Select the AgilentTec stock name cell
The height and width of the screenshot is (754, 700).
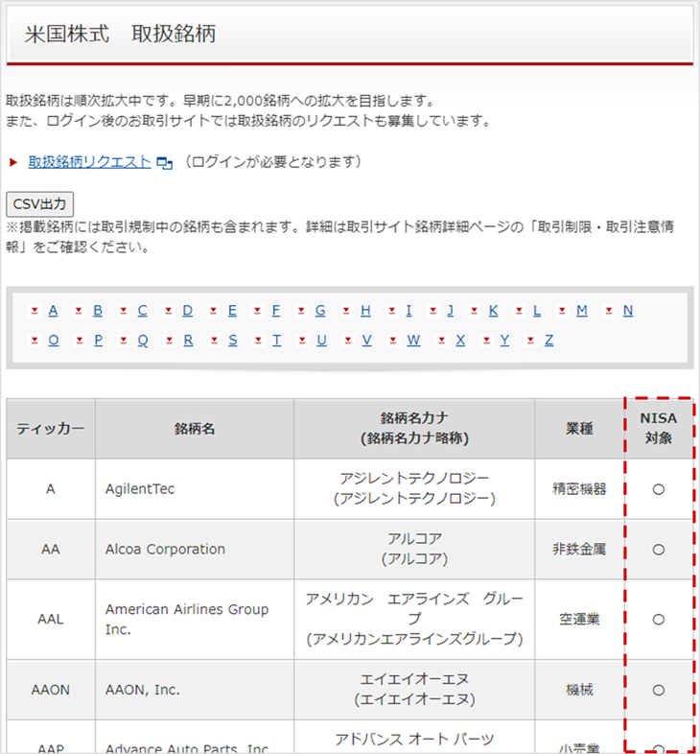195,489
